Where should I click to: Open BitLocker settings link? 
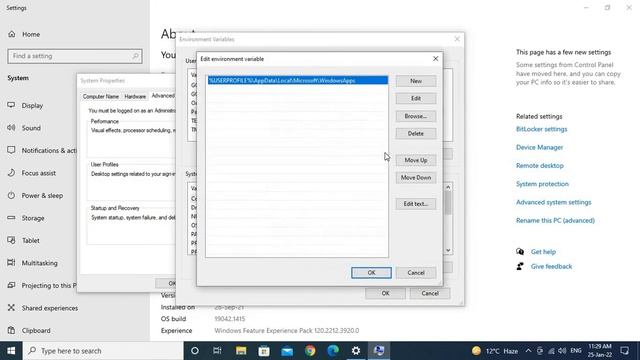[541, 129]
